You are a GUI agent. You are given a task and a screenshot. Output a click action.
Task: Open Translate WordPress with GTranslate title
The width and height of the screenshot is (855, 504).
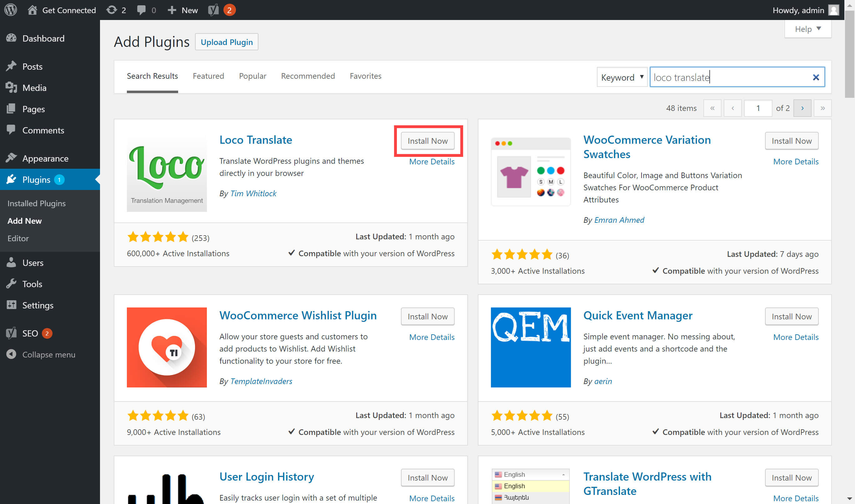tap(647, 484)
